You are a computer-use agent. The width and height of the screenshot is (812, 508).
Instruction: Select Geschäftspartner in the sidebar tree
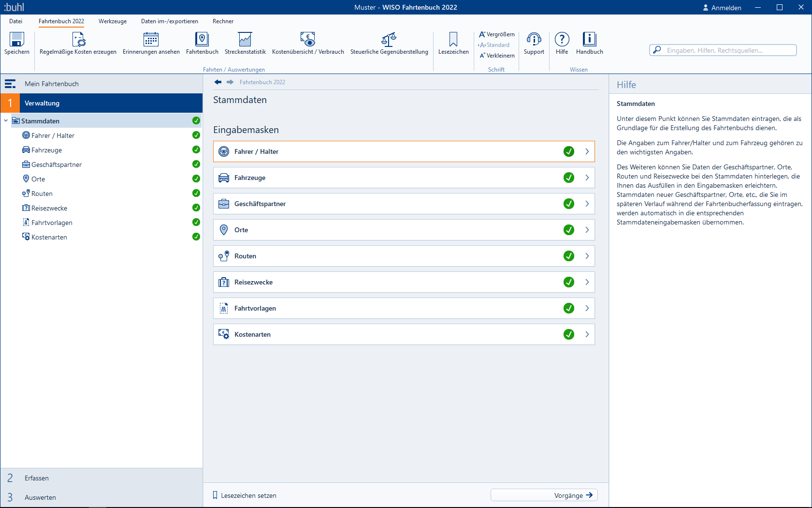[57, 164]
